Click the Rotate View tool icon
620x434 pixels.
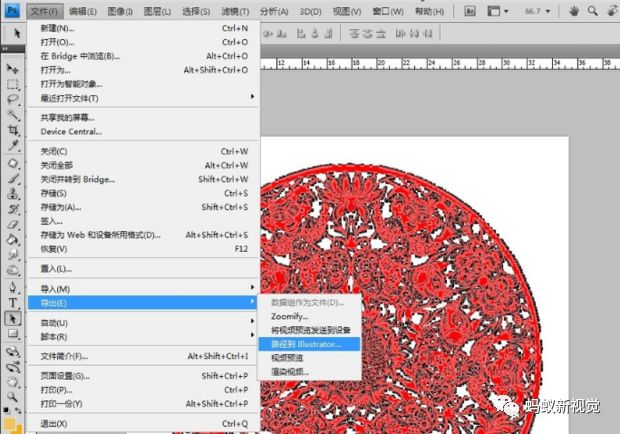tap(612, 11)
